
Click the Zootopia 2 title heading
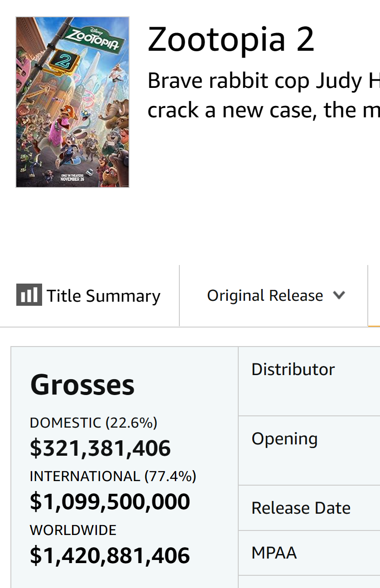[x=231, y=39]
